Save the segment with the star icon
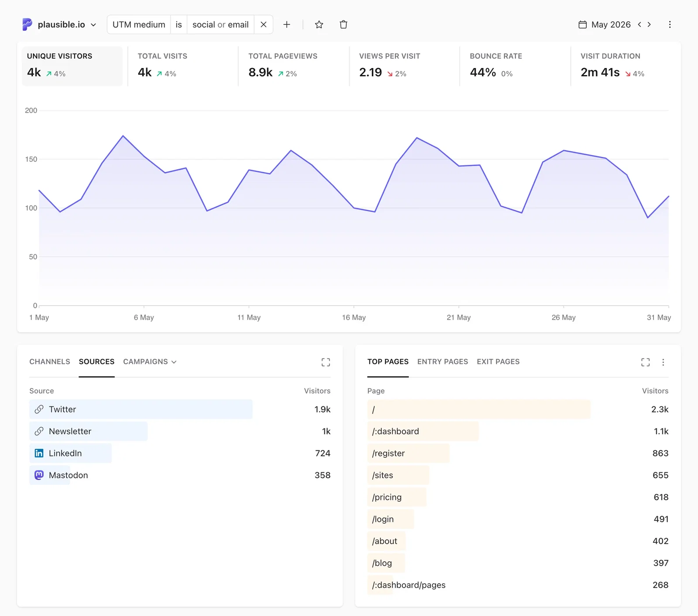This screenshot has height=616, width=698. pos(319,24)
